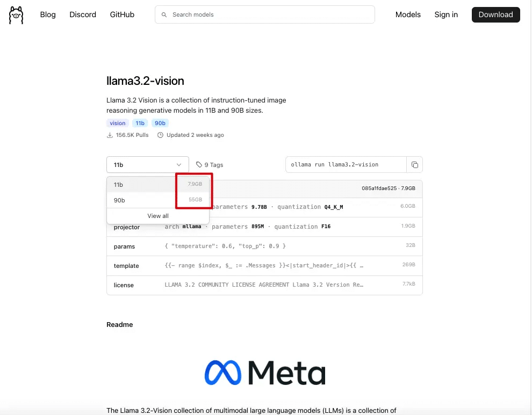Open the params file row
This screenshot has height=415, width=532.
pyautogui.click(x=264, y=246)
